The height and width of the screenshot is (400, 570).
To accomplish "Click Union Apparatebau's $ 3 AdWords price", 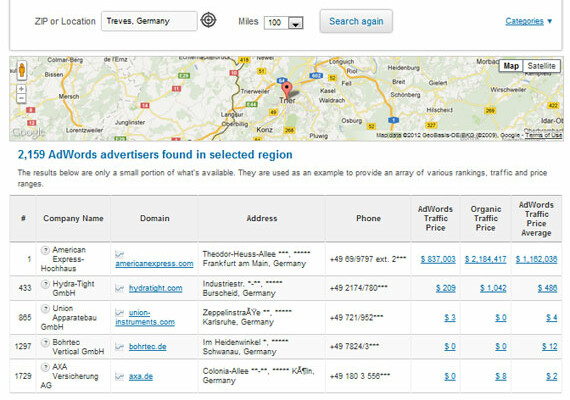I will point(450,318).
